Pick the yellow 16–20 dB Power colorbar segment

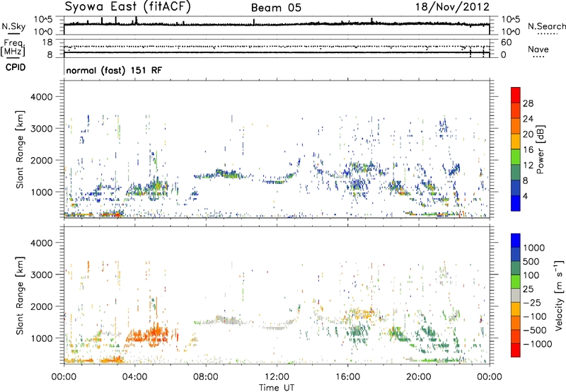pyautogui.click(x=516, y=142)
